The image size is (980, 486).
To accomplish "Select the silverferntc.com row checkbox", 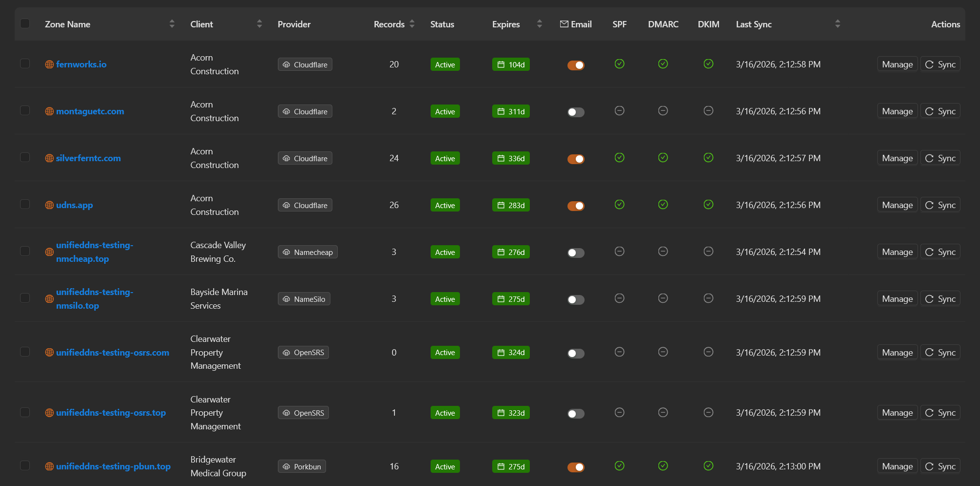I will (25, 158).
